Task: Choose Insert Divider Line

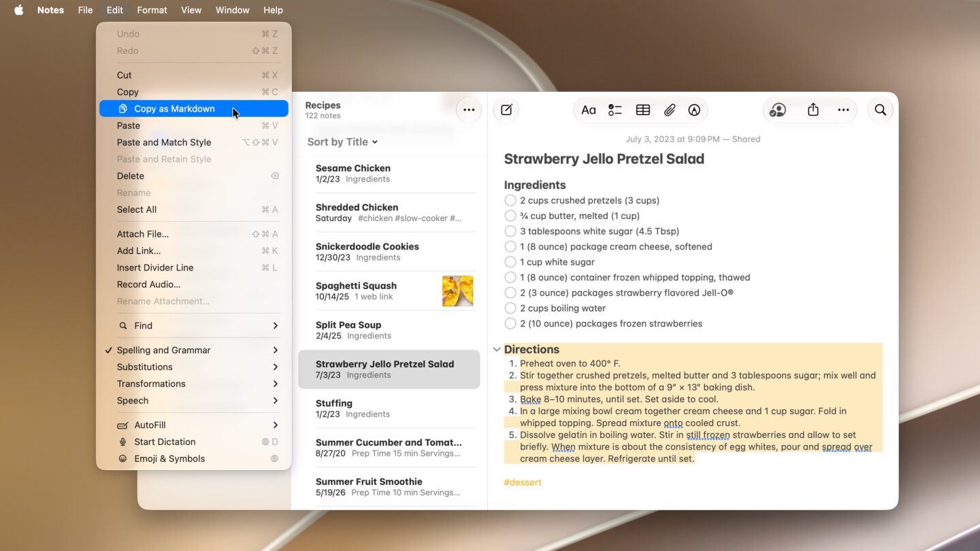Action: pos(194,268)
